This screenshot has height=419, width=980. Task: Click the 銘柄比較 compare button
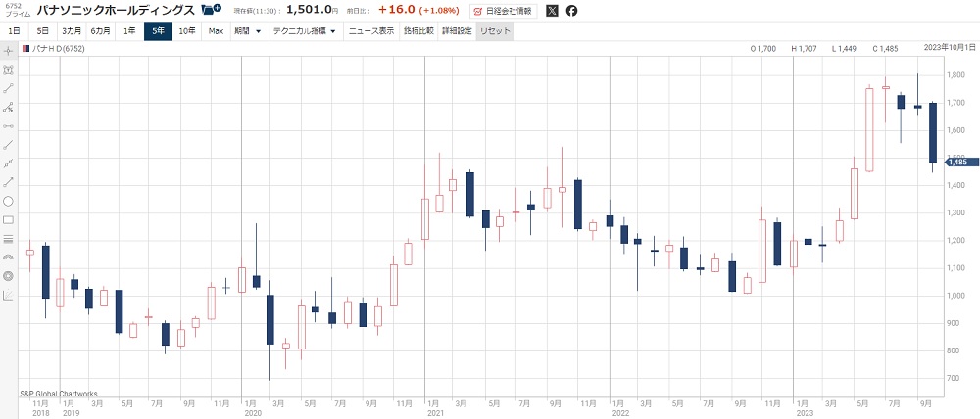(x=419, y=31)
